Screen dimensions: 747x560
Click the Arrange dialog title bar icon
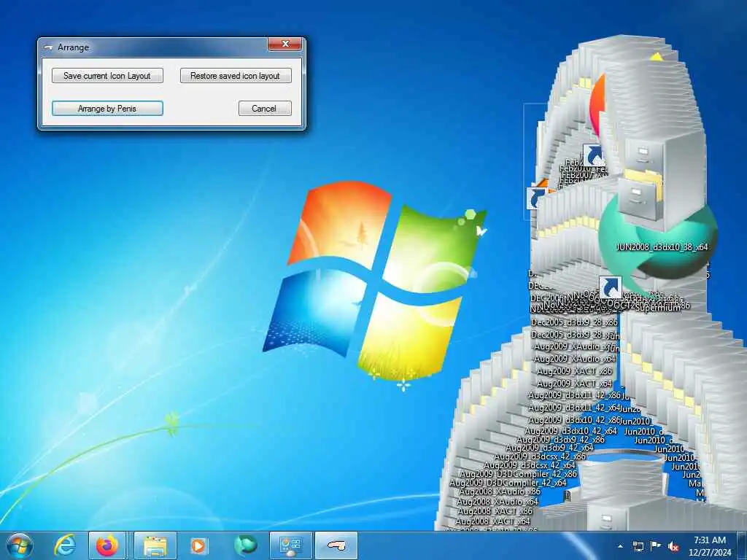point(48,47)
